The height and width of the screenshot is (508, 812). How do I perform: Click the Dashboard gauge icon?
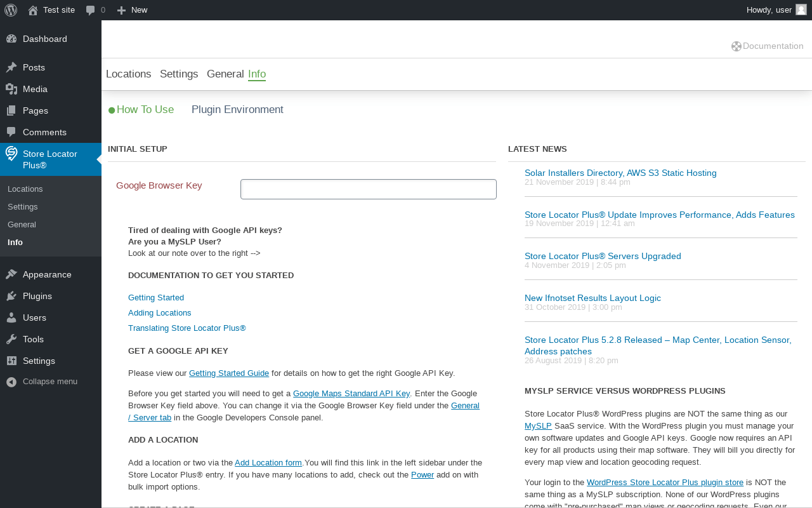(x=11, y=39)
